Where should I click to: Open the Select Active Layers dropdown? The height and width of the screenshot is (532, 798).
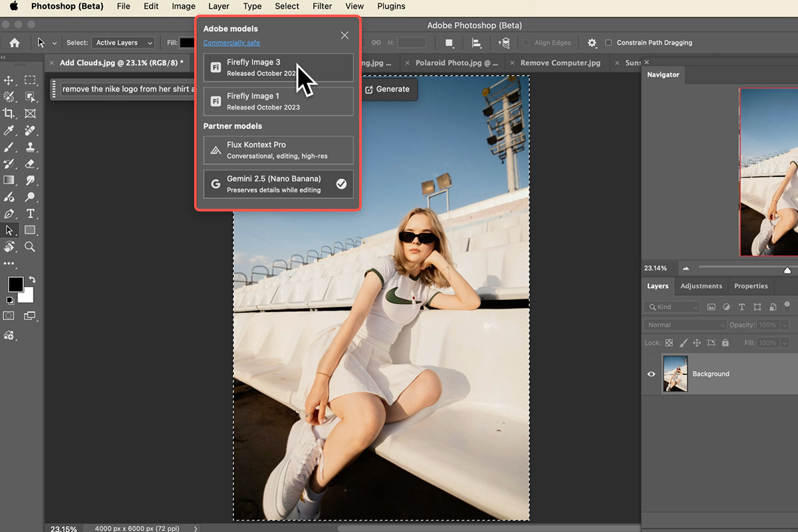click(x=123, y=43)
